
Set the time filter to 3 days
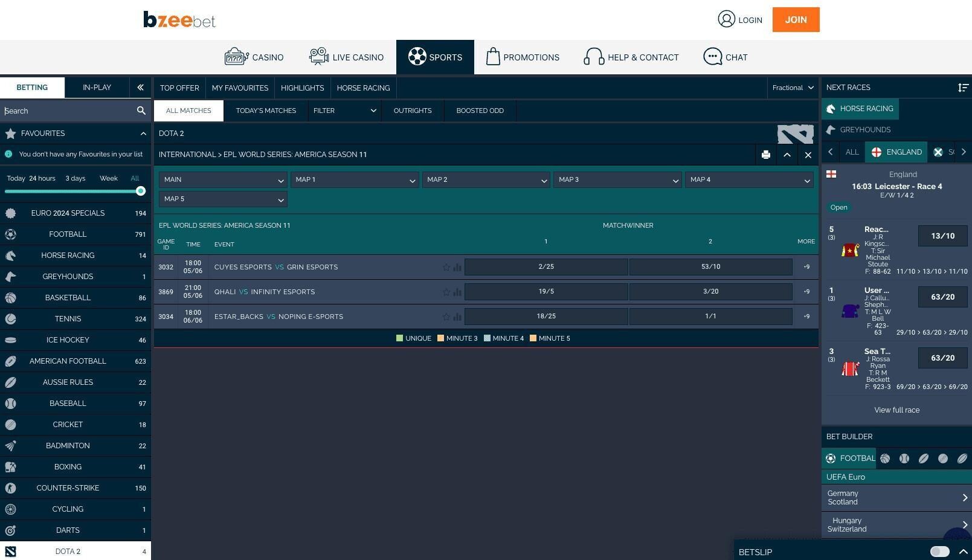coord(76,178)
